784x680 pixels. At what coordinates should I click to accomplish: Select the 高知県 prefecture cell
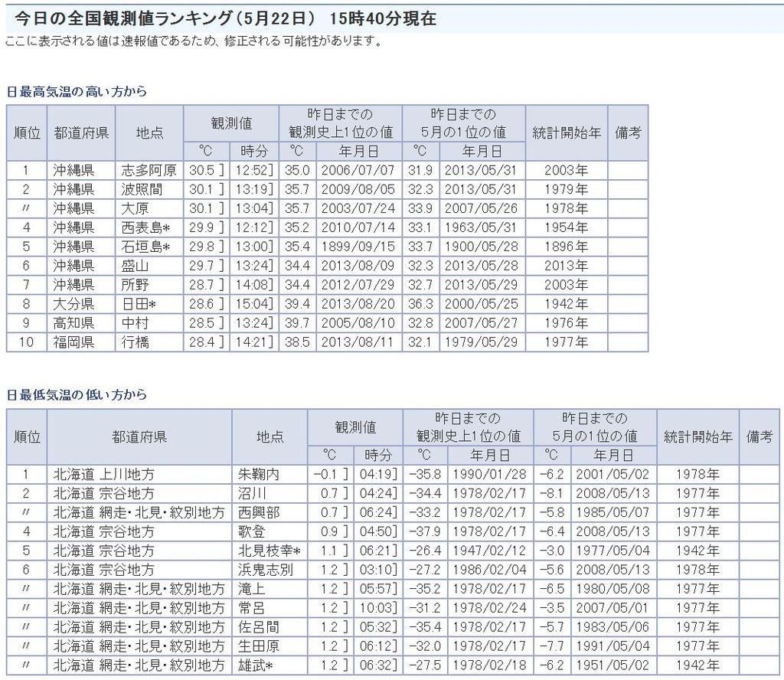click(x=74, y=323)
